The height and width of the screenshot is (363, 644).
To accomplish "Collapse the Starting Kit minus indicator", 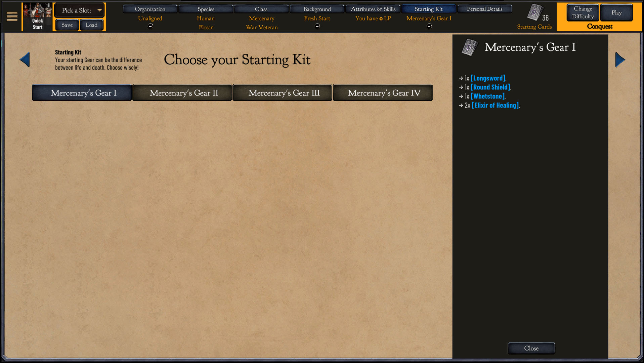I will click(429, 26).
